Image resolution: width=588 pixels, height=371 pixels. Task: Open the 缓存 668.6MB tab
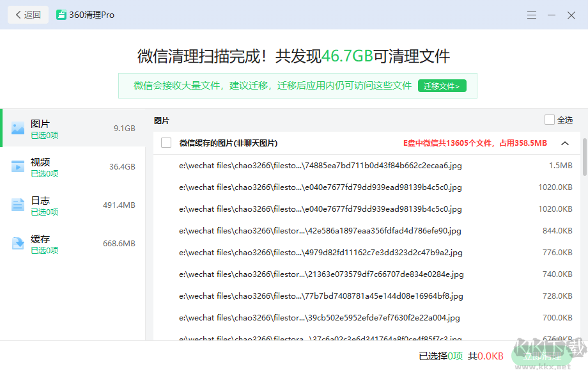coord(73,244)
